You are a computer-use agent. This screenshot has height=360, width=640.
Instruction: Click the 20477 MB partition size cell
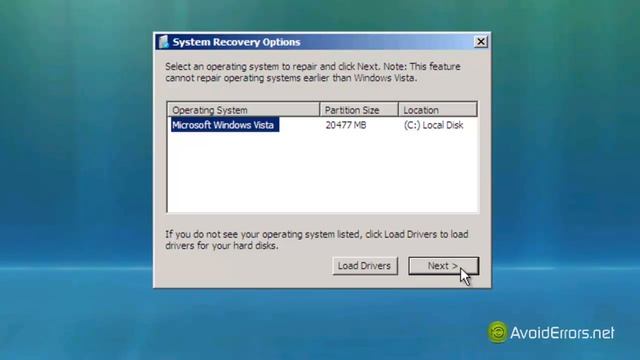point(346,125)
